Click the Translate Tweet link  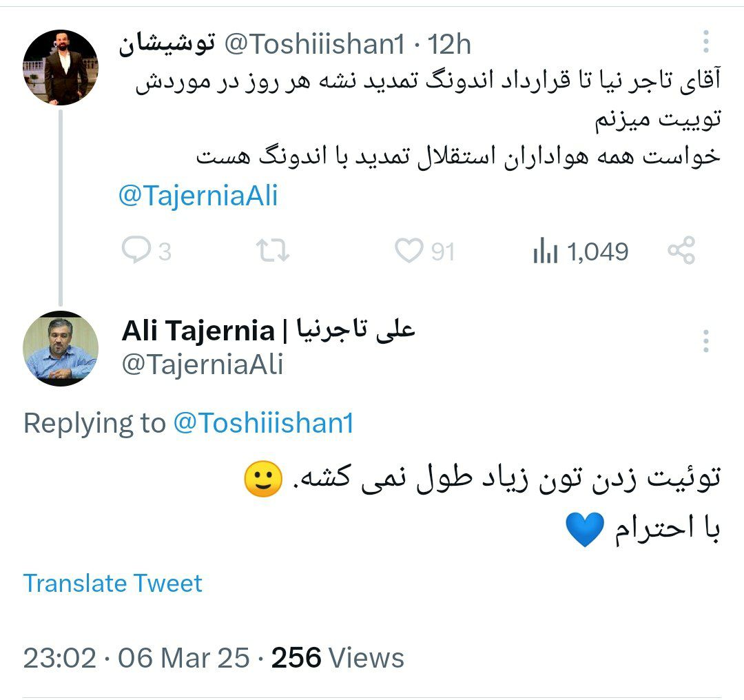pos(113,584)
